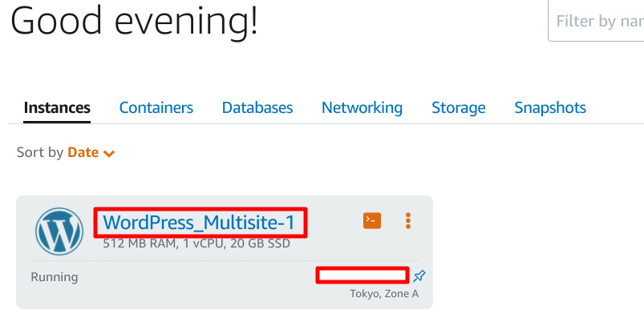Click the WordPress logo on instance card
Screen dimensions: 644x318
(59, 231)
